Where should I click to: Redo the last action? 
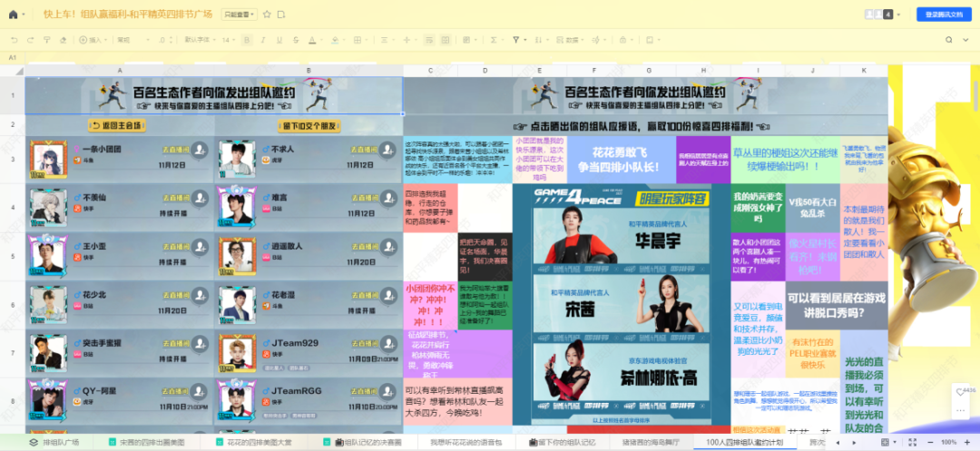tap(30, 40)
